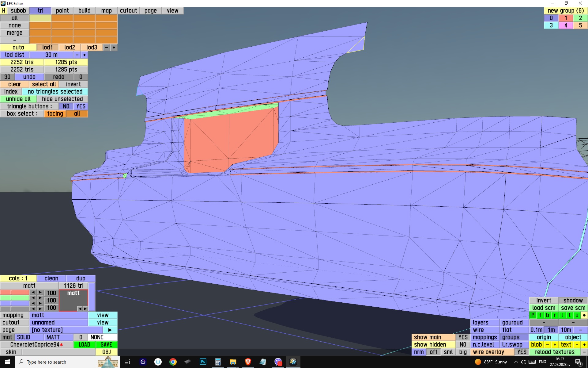Click the red color slider bar
The image size is (588, 368).
coord(15,293)
